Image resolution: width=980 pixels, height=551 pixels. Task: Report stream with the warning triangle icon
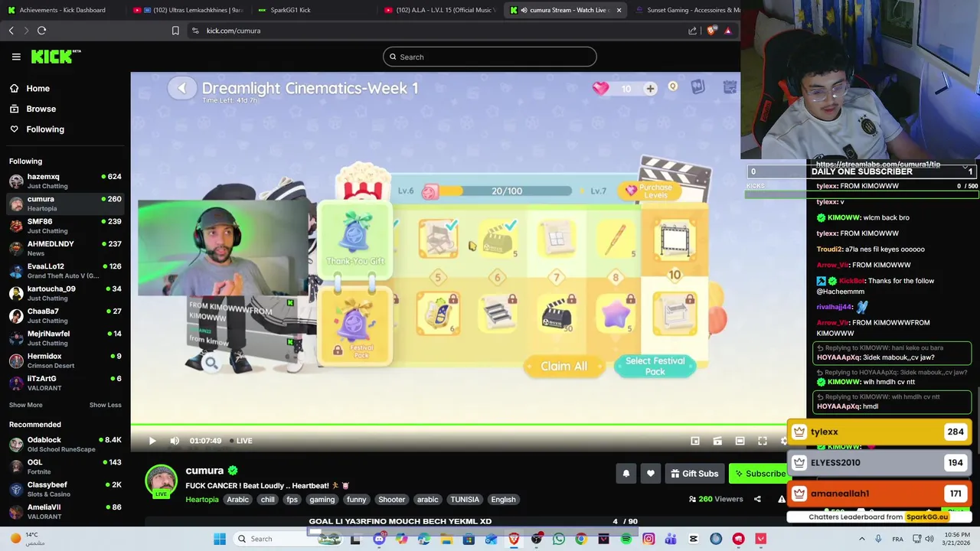(782, 499)
